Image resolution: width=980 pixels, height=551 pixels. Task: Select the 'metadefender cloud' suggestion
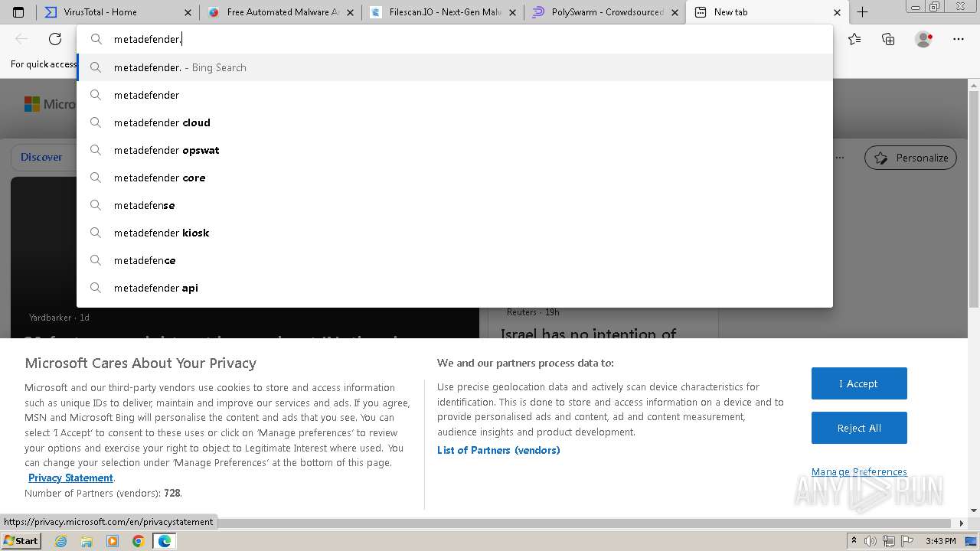point(455,122)
